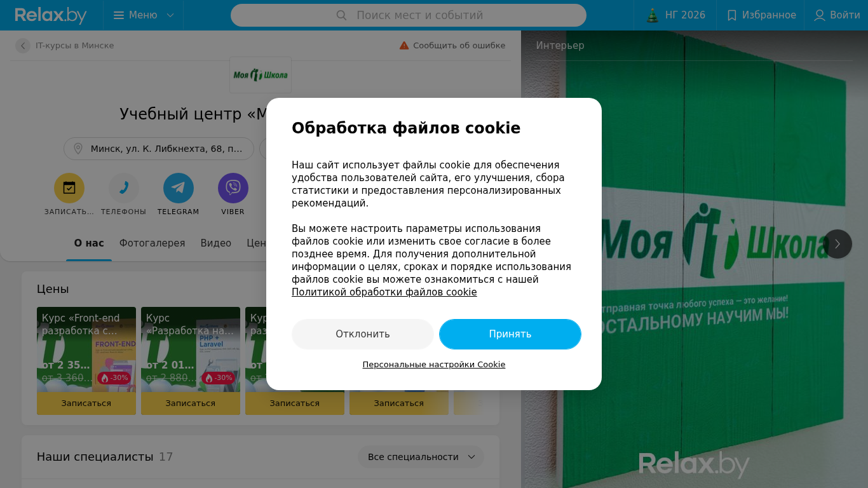Open Политикой обработки файлов cookie link
868x488 pixels.
(x=384, y=292)
